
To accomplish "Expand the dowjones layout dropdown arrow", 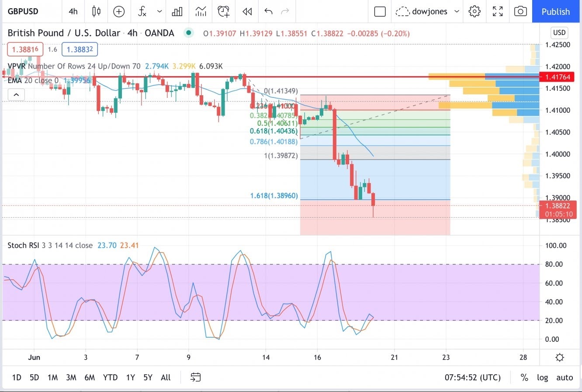I will 457,12.
